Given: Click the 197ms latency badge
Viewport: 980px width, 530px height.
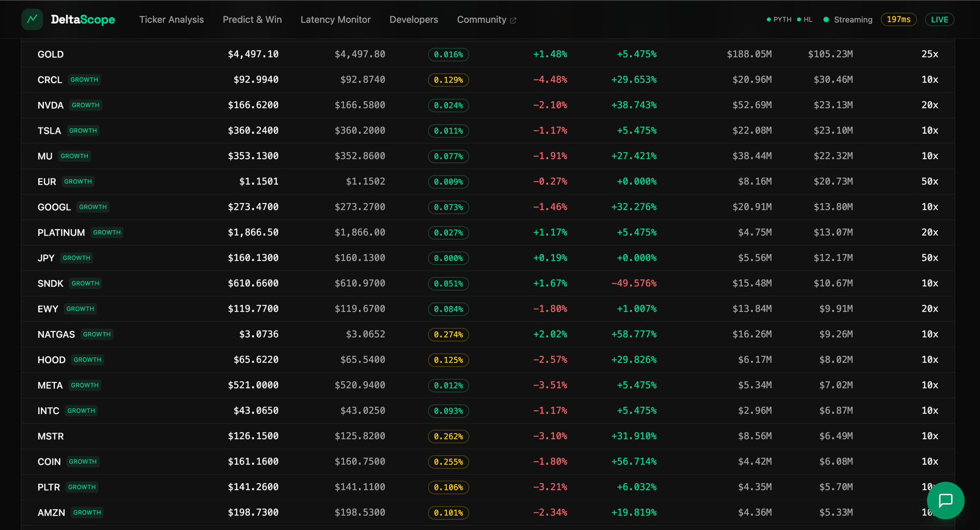Looking at the screenshot, I should (898, 19).
